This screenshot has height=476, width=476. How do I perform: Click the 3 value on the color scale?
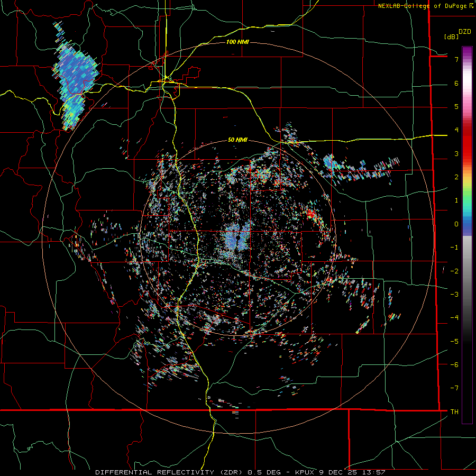456,153
